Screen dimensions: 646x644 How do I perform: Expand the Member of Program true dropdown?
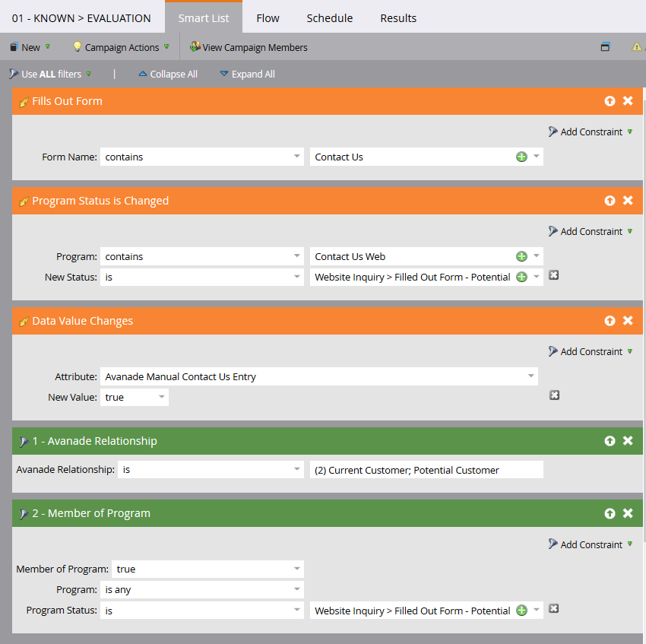tap(207, 569)
